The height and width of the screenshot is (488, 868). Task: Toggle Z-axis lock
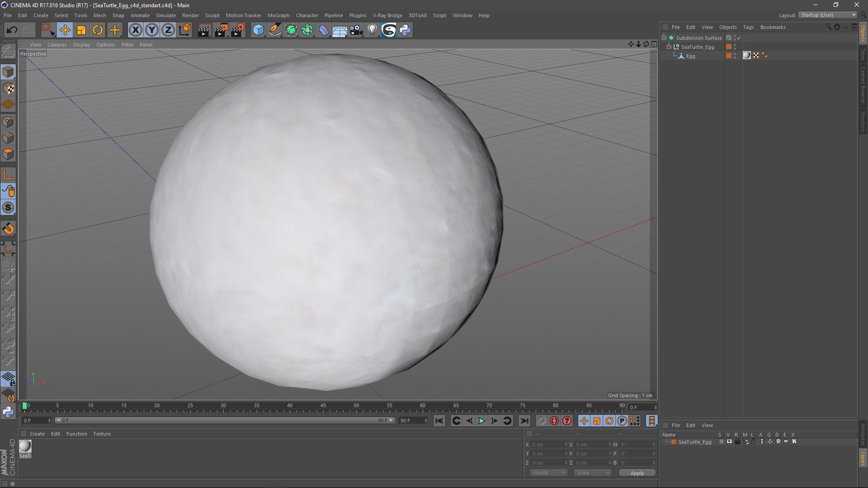(168, 30)
